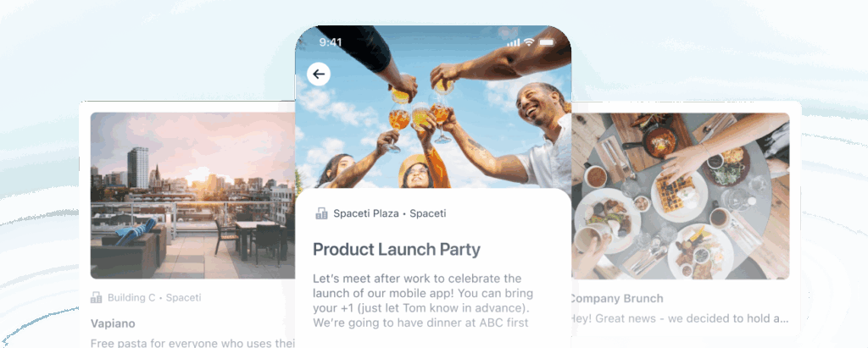The width and height of the screenshot is (868, 348).
Task: Click the building icon beside Building C
Action: point(97,298)
